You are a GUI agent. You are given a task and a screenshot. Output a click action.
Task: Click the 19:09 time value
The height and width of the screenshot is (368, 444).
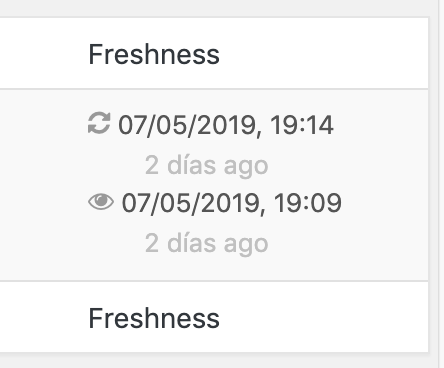tap(308, 203)
